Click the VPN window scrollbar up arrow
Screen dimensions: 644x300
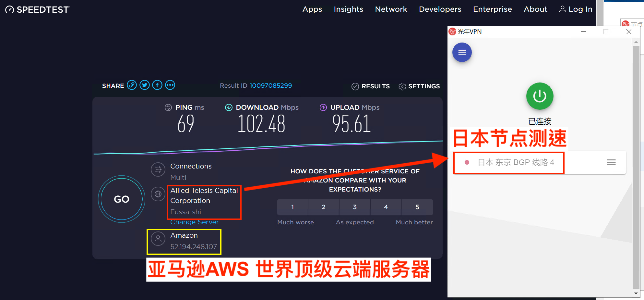point(636,42)
